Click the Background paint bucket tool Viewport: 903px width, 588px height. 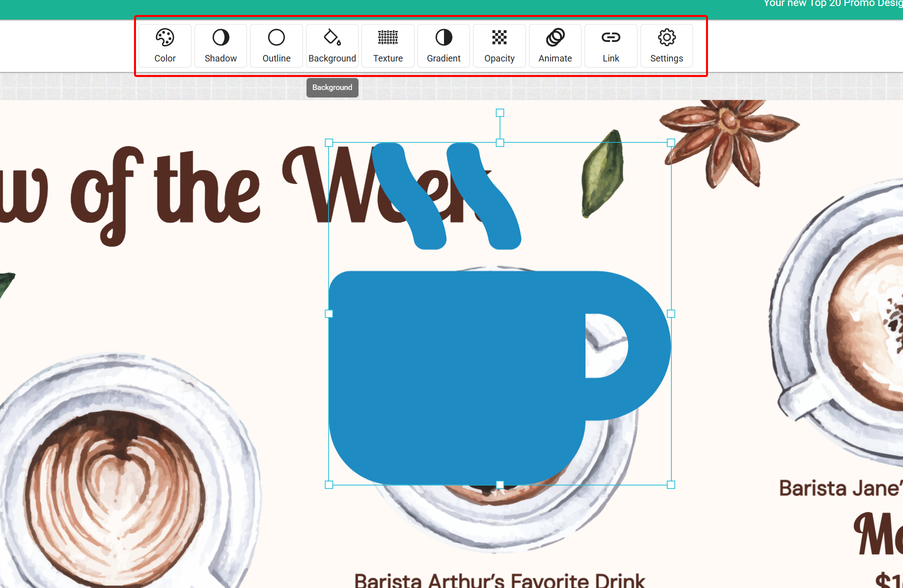coord(332,45)
